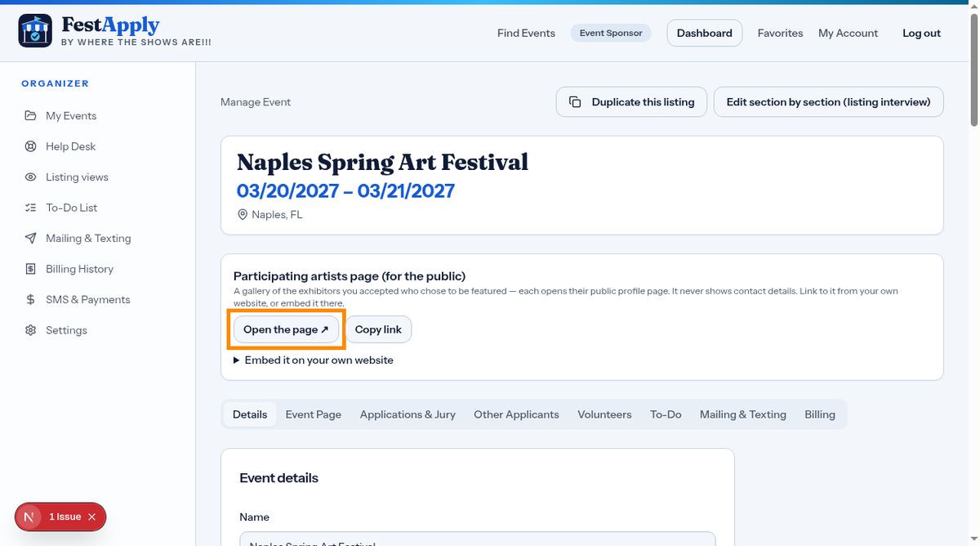Viewport: 980px width, 546px height.
Task: Click the FestApply brand name text
Action: tap(110, 25)
